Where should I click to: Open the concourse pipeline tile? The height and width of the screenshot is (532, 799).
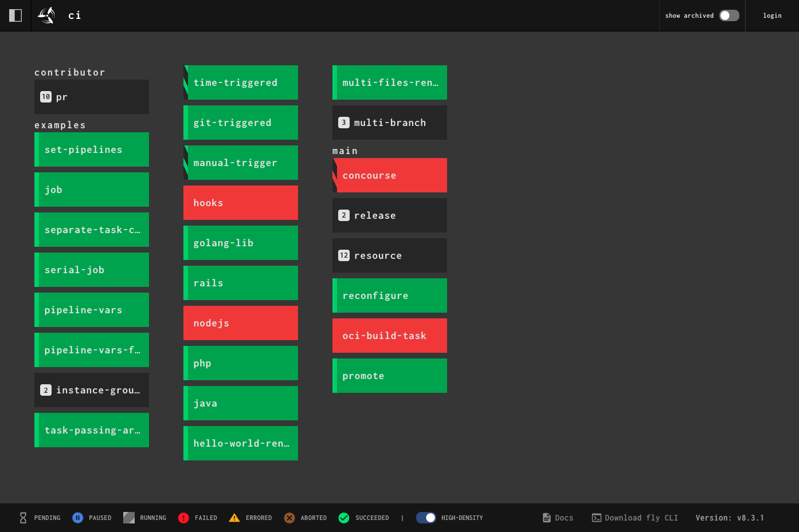pyautogui.click(x=390, y=175)
